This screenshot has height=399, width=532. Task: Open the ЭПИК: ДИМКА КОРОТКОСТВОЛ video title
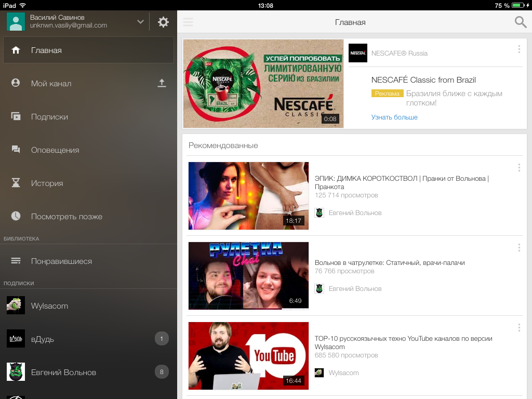tap(402, 182)
